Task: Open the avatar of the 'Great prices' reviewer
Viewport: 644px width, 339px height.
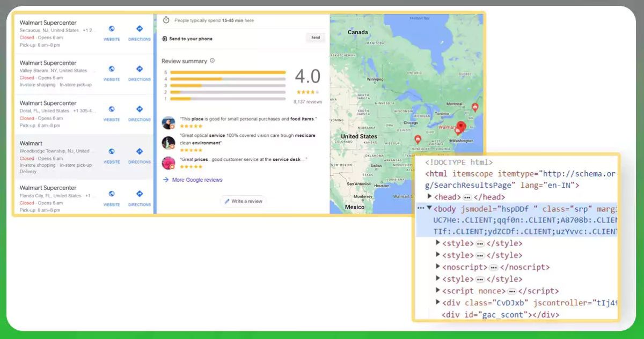Action: tap(169, 163)
